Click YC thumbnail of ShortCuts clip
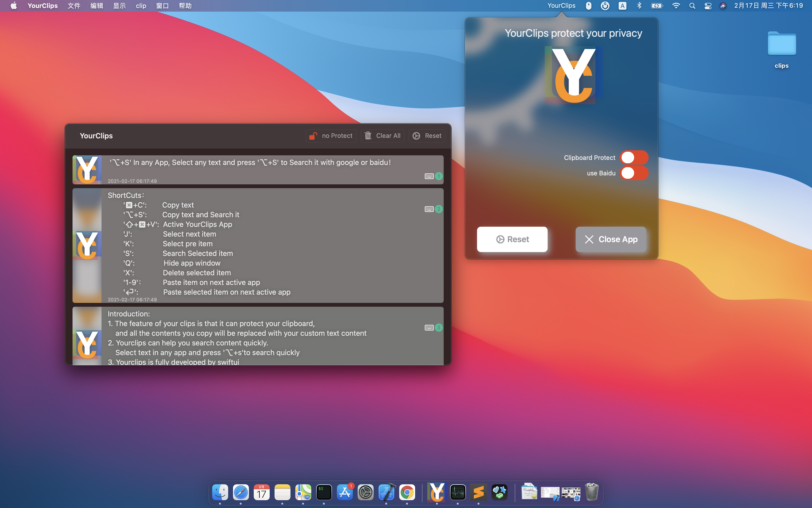Image resolution: width=812 pixels, height=508 pixels. click(x=87, y=245)
